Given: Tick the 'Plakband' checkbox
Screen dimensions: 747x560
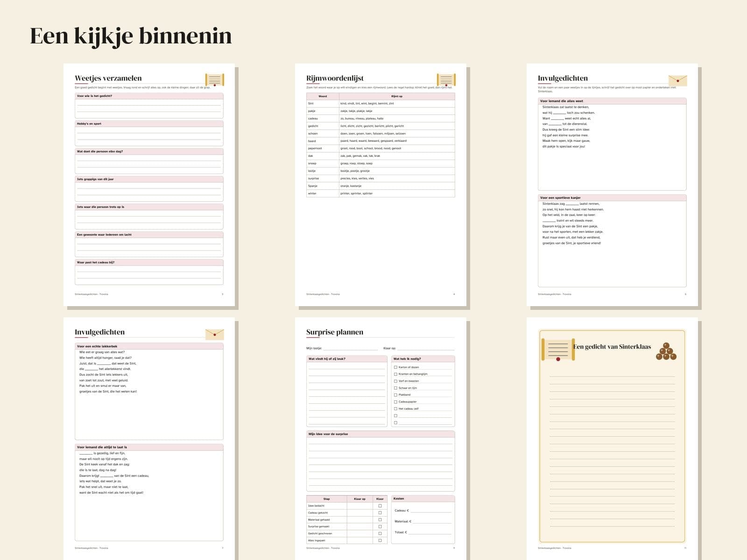Looking at the screenshot, I should click(x=395, y=395).
